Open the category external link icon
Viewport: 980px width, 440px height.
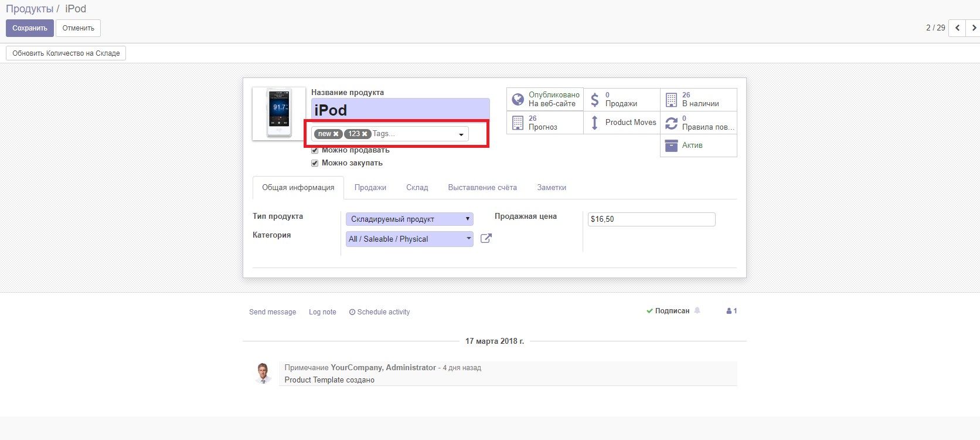tap(486, 238)
